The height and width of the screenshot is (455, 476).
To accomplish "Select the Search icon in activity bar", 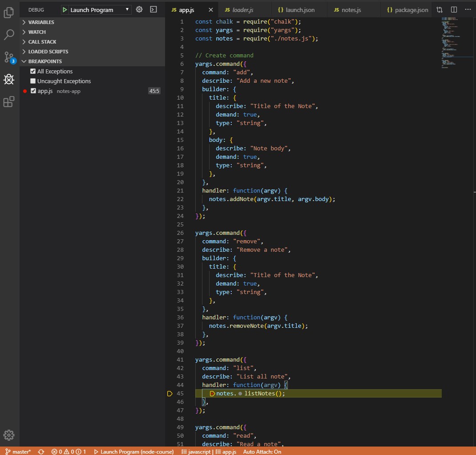I will click(9, 35).
